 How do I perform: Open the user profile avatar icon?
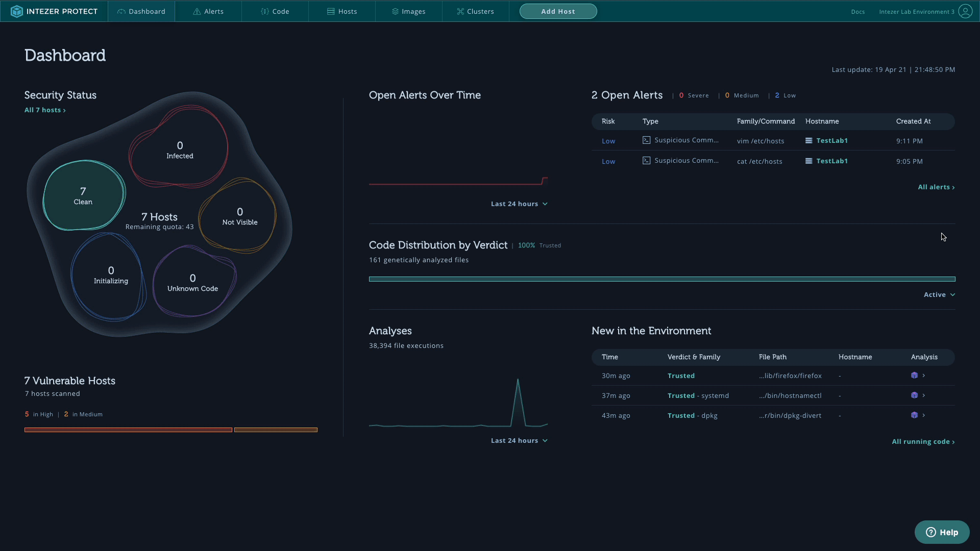click(x=965, y=11)
